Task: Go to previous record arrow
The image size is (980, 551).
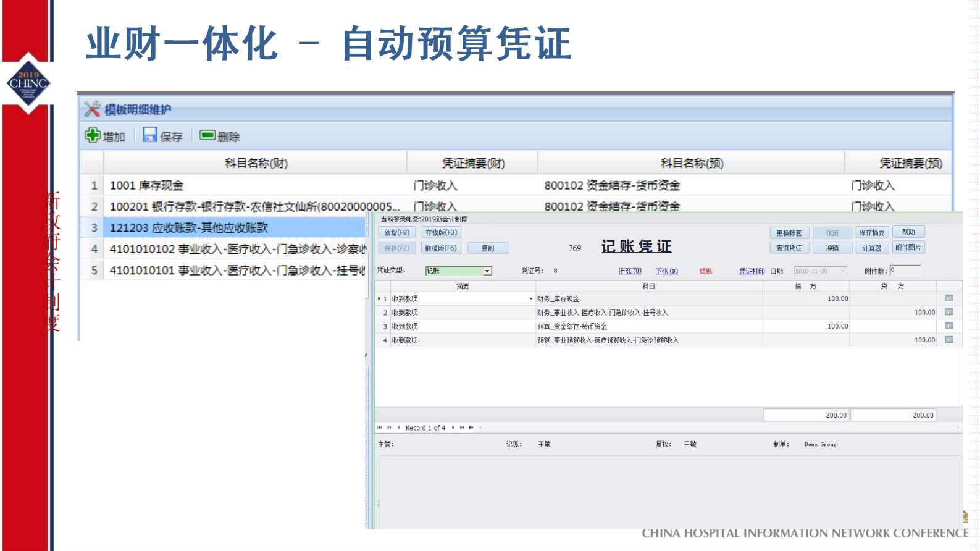Action: (x=398, y=427)
